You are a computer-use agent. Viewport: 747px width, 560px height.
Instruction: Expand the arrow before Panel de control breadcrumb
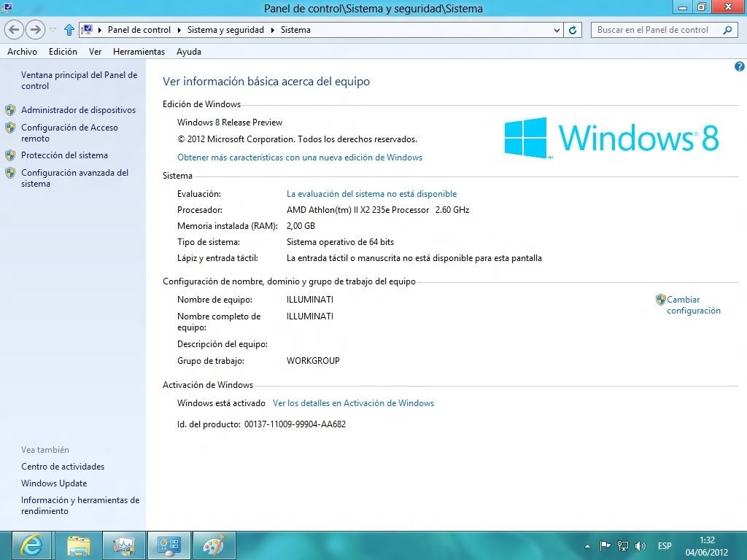click(x=100, y=30)
